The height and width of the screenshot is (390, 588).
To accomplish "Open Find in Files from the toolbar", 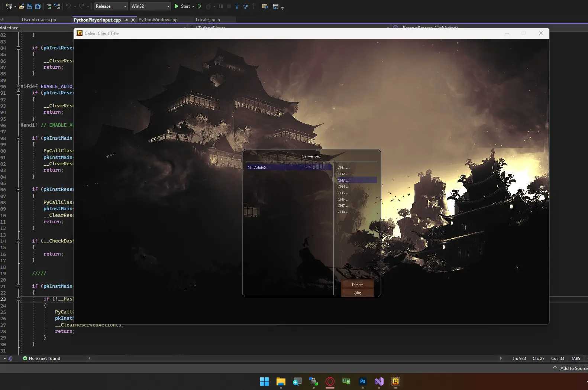I will [x=265, y=6].
